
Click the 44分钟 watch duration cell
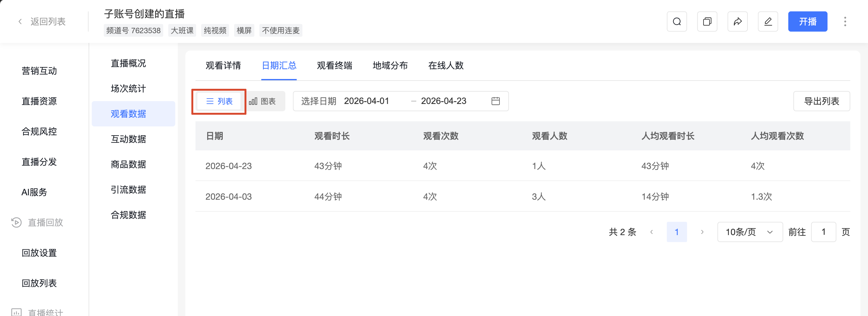(x=328, y=197)
